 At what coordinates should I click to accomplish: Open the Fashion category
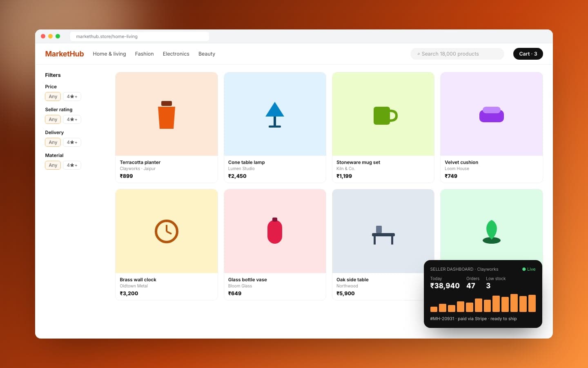[145, 54]
